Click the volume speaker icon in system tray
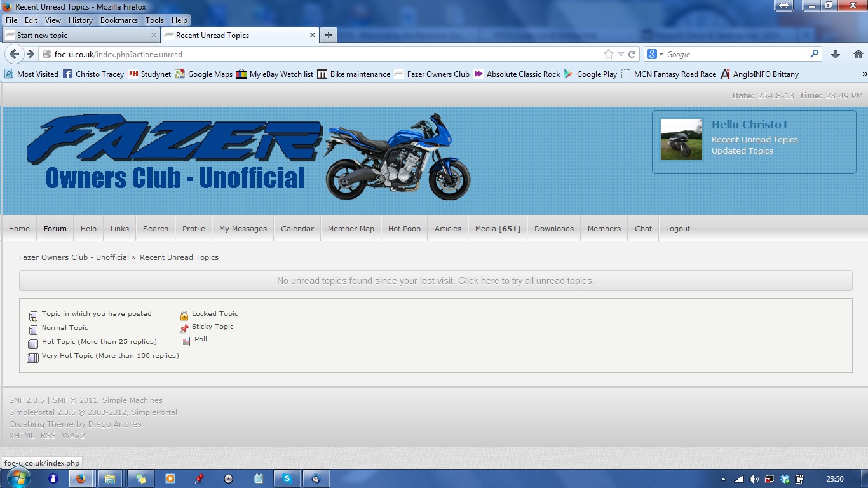Screen dimensions: 868x488 [x=754, y=479]
